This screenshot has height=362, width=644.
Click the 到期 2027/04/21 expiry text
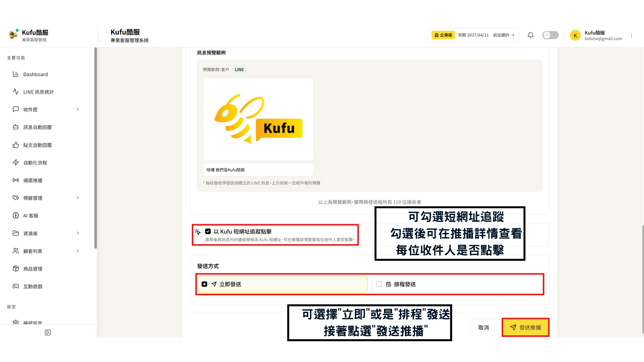[x=473, y=35]
